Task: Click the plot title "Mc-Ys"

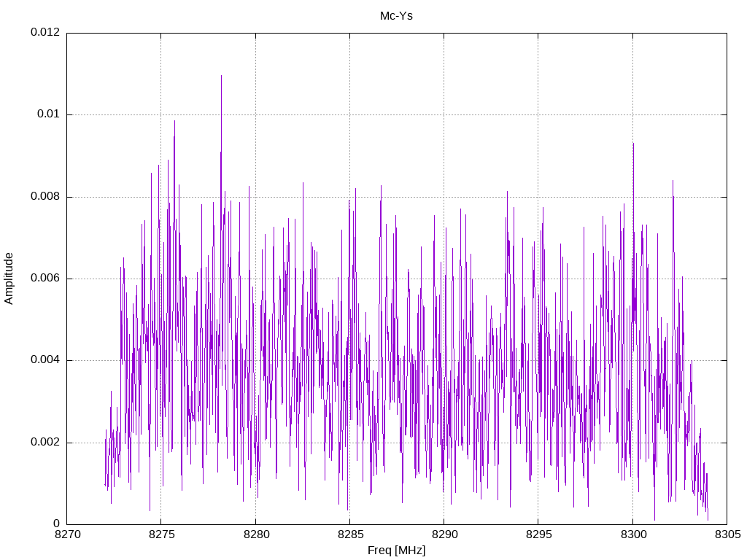Action: (x=396, y=16)
